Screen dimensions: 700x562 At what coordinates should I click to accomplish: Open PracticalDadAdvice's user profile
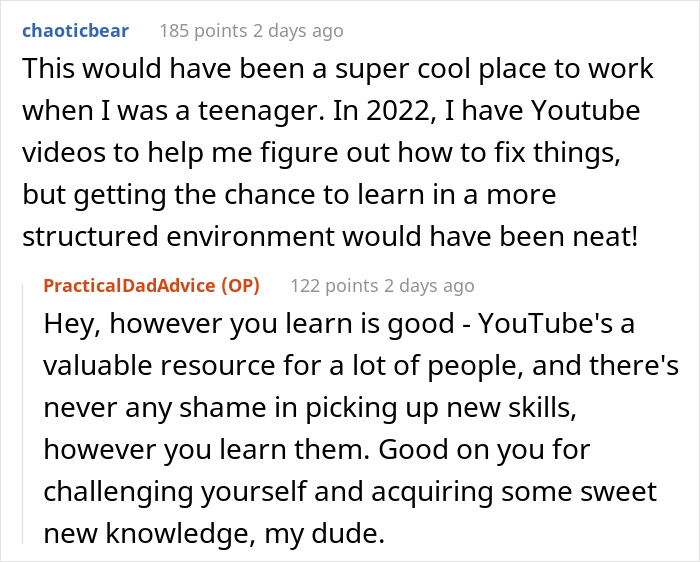[128, 285]
